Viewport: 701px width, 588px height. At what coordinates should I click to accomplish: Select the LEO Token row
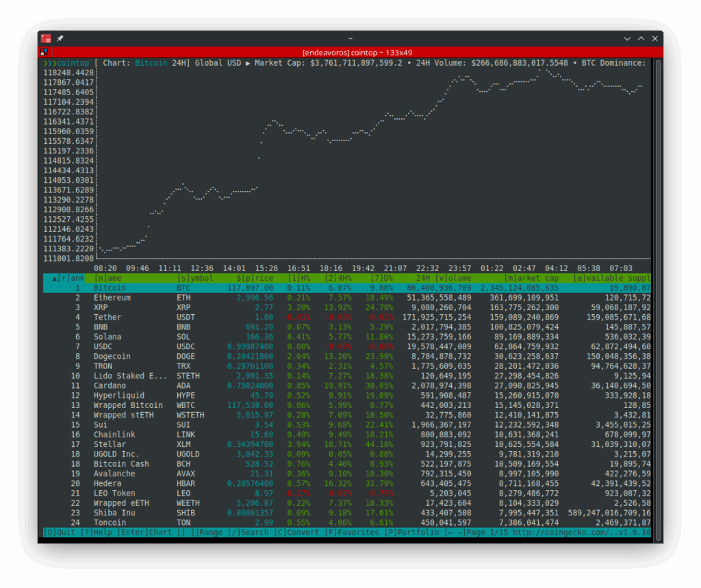pos(347,494)
